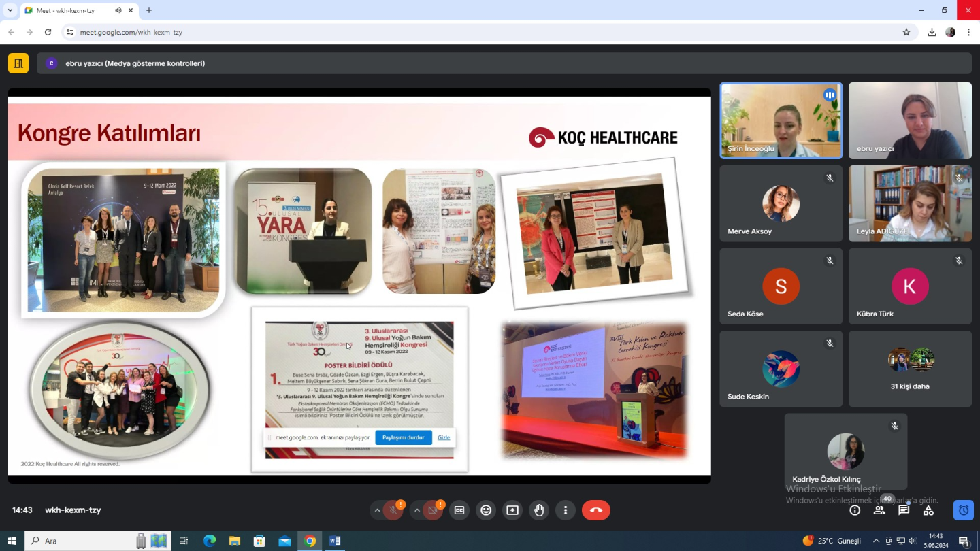The height and width of the screenshot is (551, 980).
Task: Click the present screen icon
Action: point(512,510)
